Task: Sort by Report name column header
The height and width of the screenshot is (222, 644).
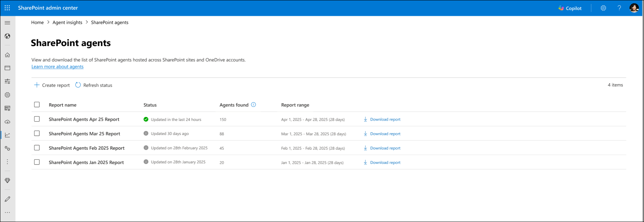Action: [x=63, y=105]
